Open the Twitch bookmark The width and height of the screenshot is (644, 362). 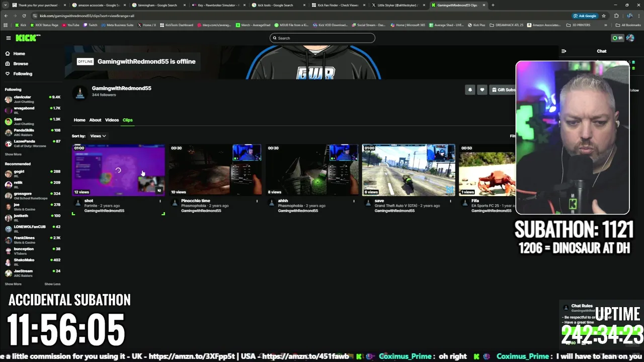(91, 25)
